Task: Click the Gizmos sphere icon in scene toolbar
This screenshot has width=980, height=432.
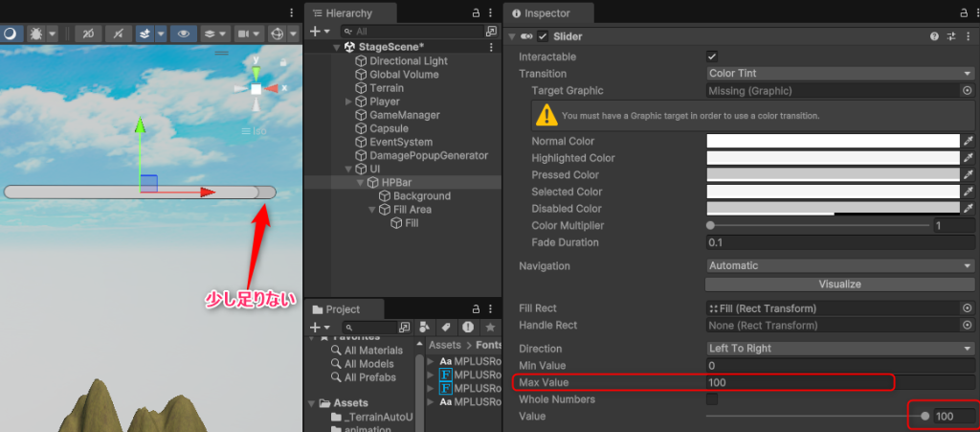Action: click(x=278, y=34)
